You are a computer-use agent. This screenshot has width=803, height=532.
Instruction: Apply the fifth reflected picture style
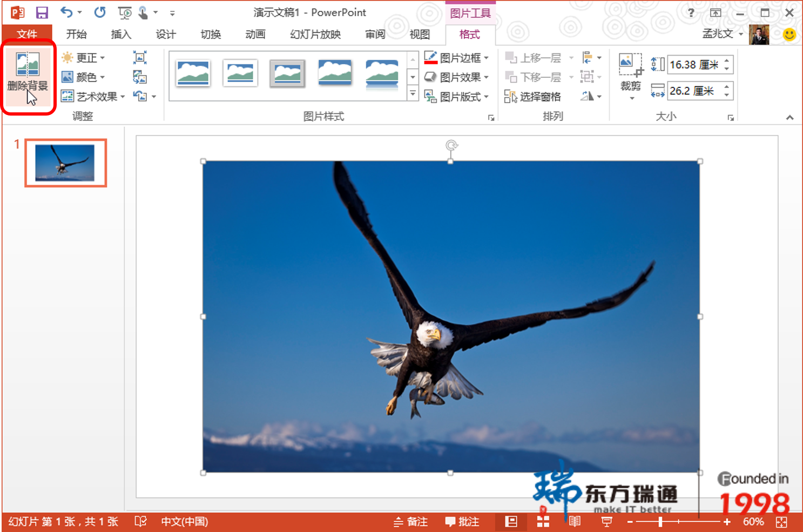(382, 73)
